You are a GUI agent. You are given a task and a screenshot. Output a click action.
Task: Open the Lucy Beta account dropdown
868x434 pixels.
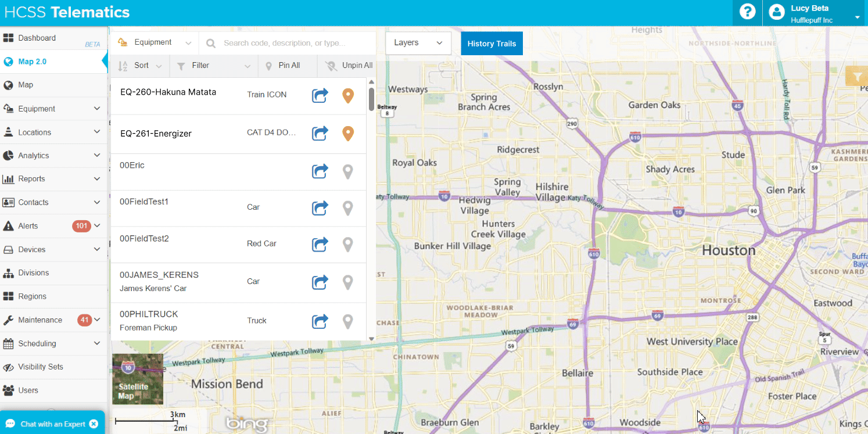[858, 17]
